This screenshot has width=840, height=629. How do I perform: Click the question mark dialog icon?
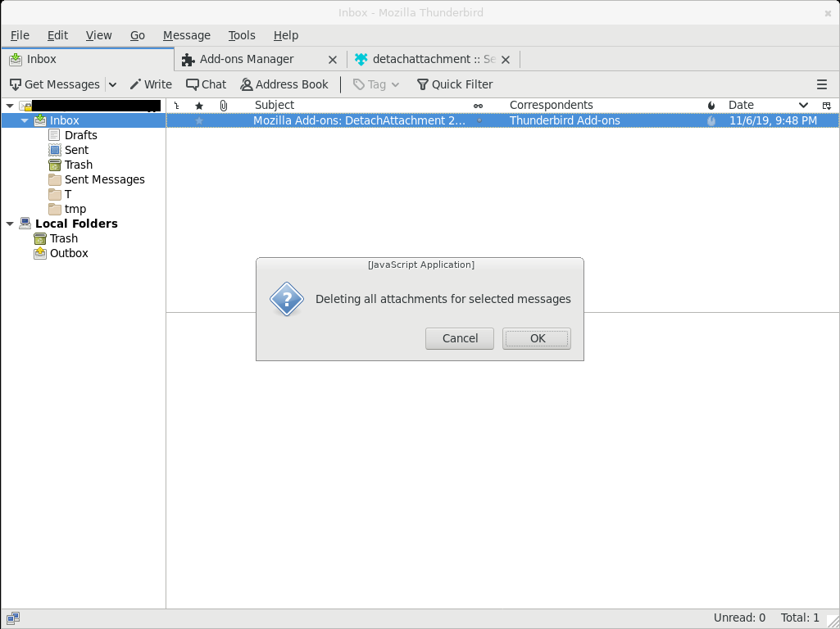[287, 299]
